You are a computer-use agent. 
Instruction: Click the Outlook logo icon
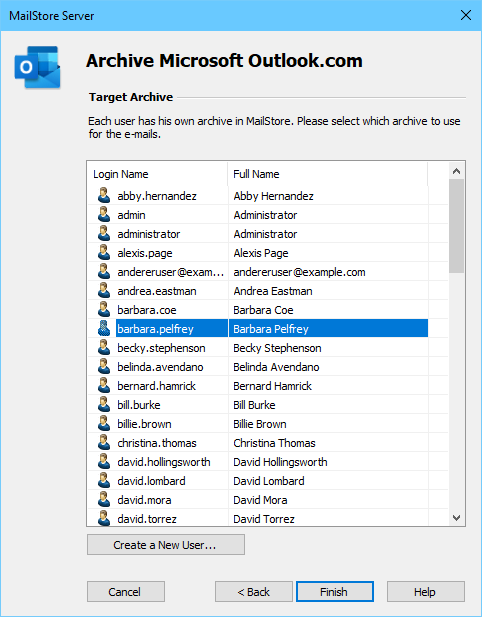click(38, 67)
